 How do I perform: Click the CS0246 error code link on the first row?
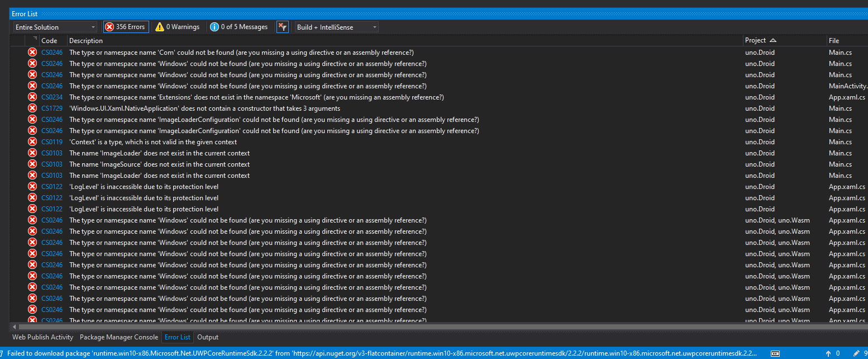[x=51, y=52]
